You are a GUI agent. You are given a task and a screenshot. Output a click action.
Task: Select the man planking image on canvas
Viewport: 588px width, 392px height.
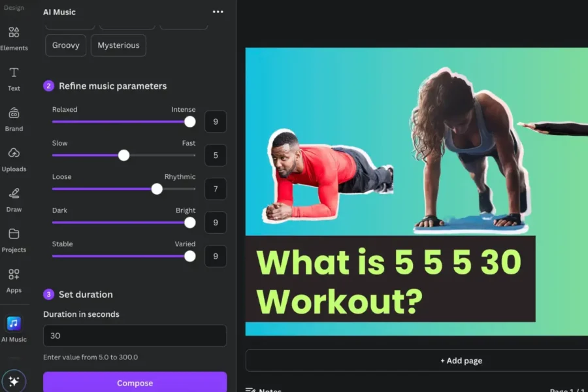point(328,176)
